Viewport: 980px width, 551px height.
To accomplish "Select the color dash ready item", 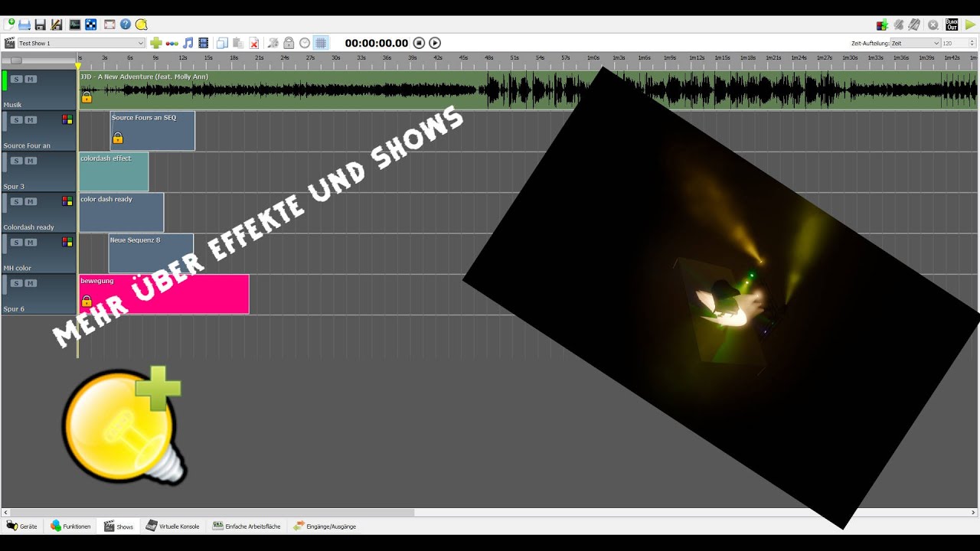I will tap(121, 213).
